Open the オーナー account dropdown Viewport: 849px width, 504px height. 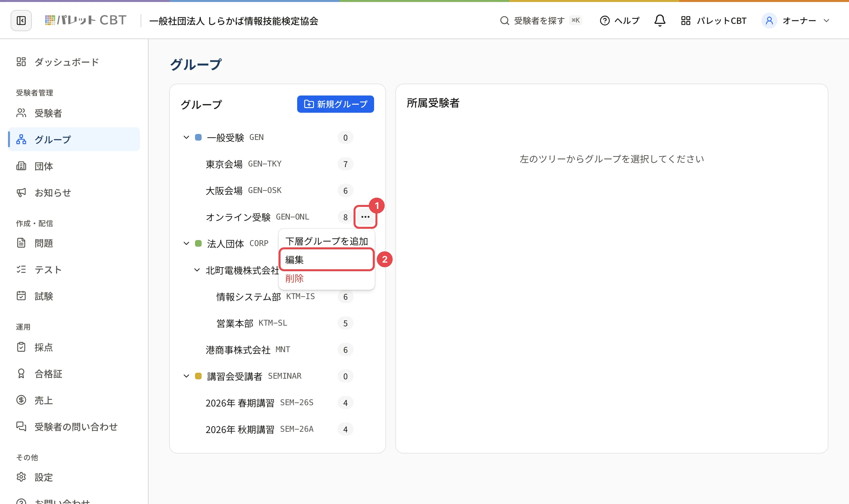(x=795, y=21)
